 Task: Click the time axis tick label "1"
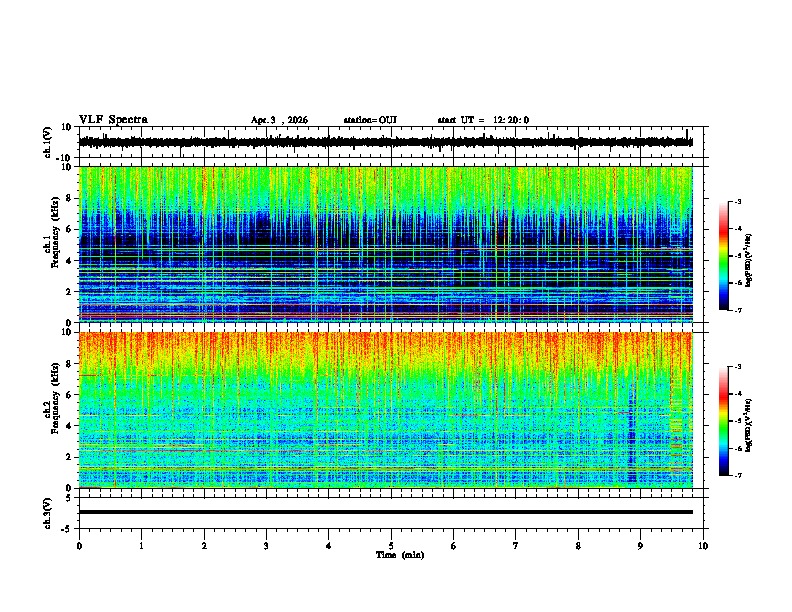pyautogui.click(x=141, y=546)
